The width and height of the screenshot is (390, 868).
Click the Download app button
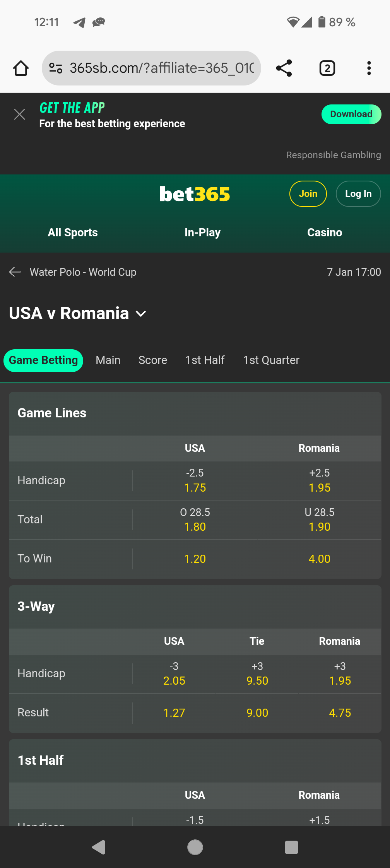(351, 114)
